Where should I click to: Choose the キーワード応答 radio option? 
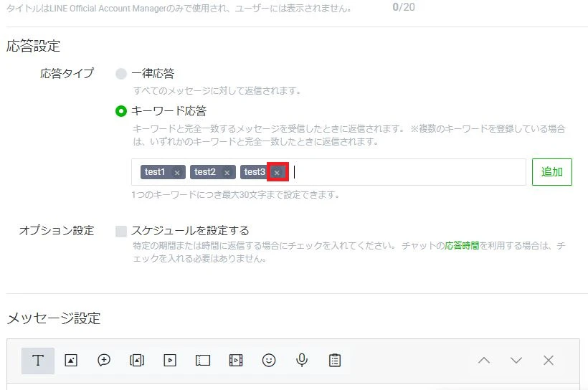click(121, 111)
